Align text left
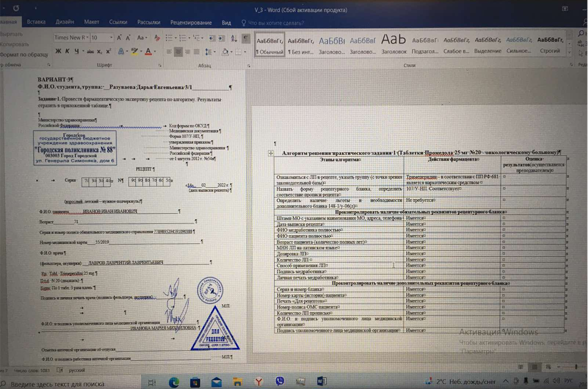 coord(169,52)
